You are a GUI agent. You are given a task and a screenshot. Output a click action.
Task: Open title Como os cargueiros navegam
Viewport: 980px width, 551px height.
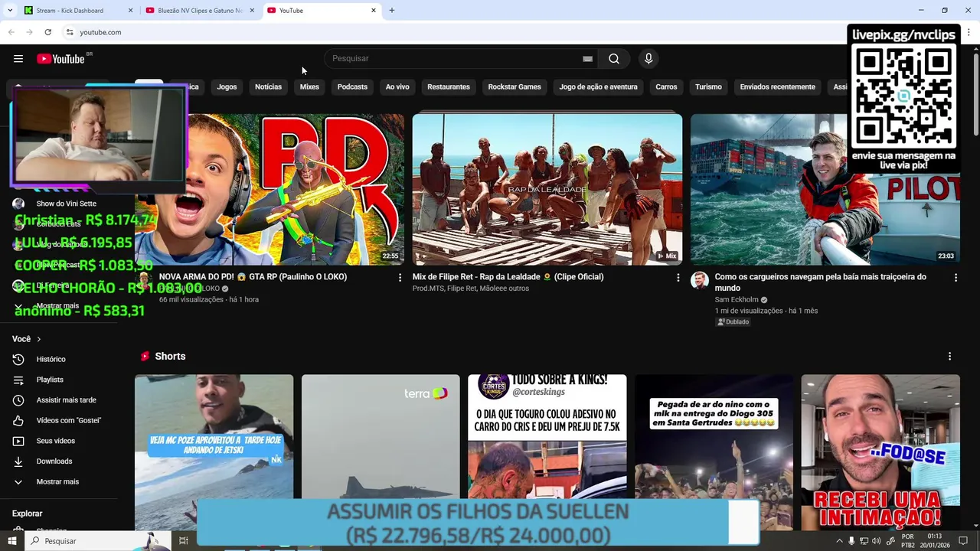(x=820, y=282)
